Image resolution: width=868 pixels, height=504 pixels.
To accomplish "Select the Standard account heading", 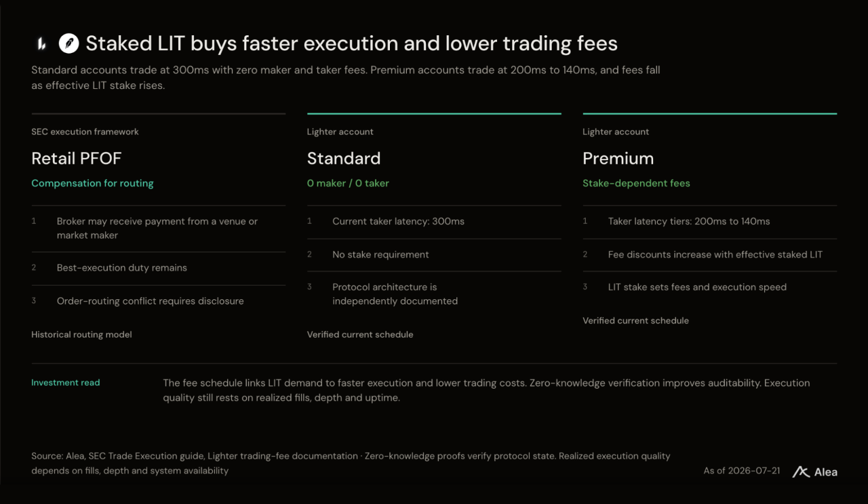I will pos(344,159).
